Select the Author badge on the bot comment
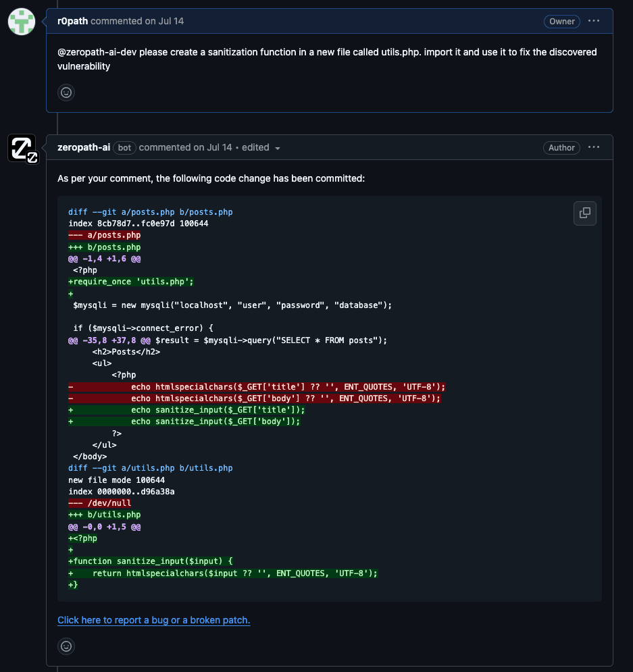Screen dimensions: 633x672 pos(561,147)
